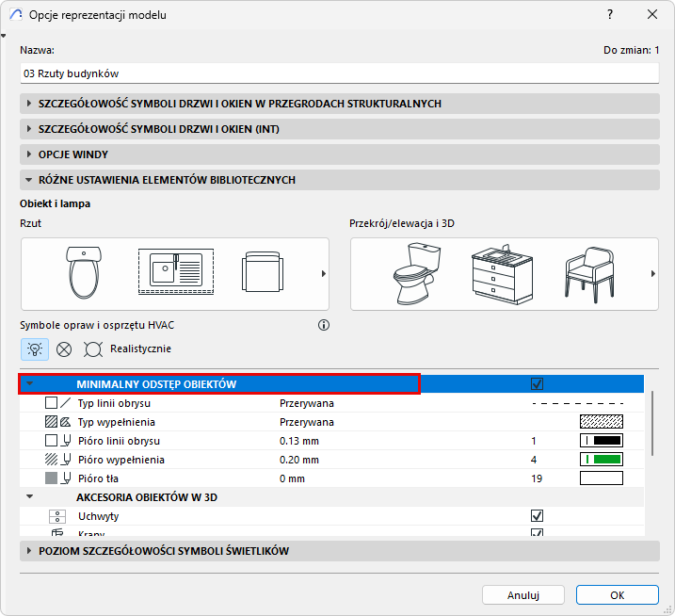Click the 0.20 mm pen width value
Image resolution: width=675 pixels, height=616 pixels.
tap(299, 460)
